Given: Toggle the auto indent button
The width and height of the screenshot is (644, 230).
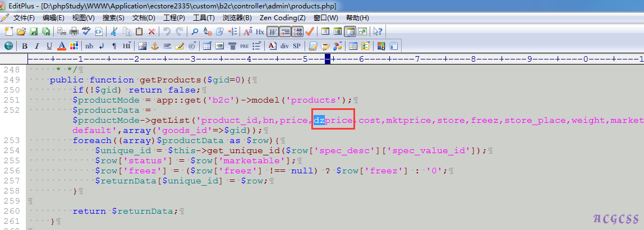Looking at the screenshot, I should click(284, 31).
